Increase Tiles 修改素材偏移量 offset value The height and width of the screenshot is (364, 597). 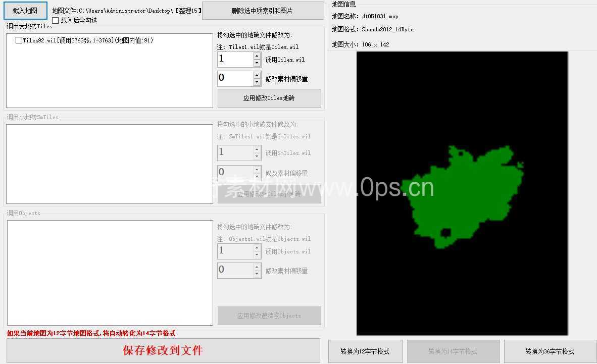pos(257,75)
